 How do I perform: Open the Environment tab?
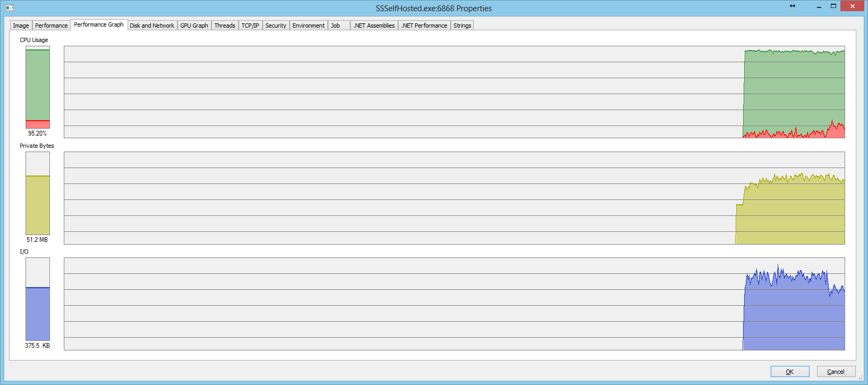point(308,26)
